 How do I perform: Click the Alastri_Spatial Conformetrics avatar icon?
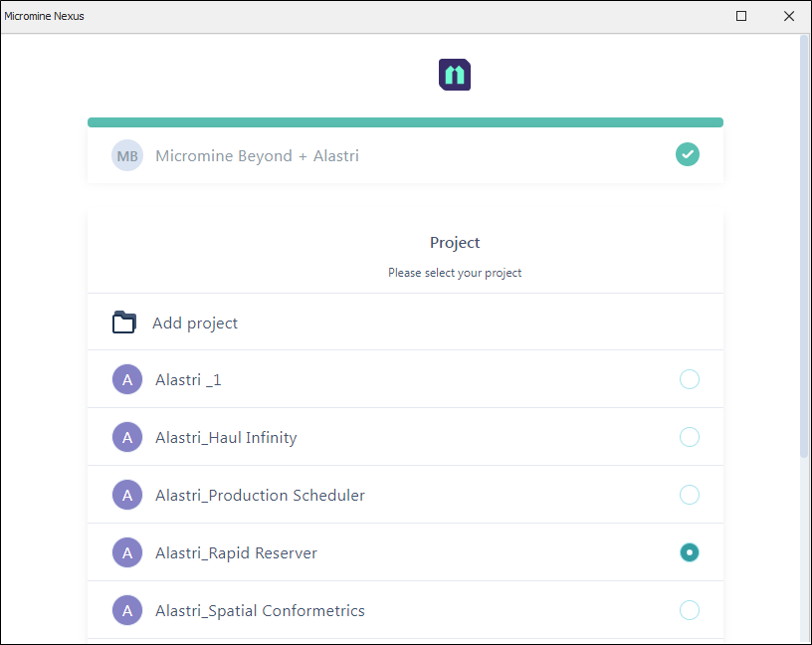(127, 610)
